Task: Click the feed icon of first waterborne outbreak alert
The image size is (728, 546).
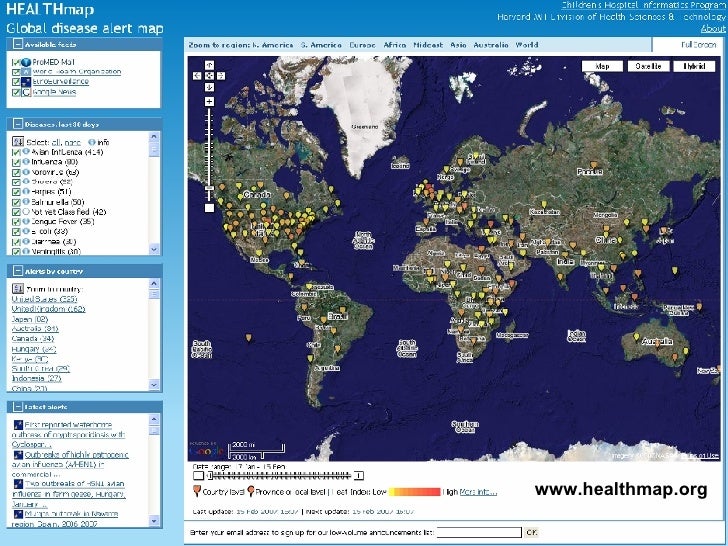Action: tap(18, 425)
